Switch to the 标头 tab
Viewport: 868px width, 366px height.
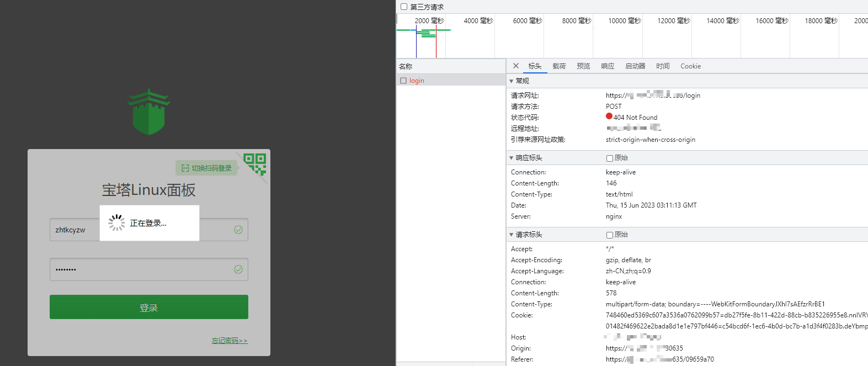[535, 66]
